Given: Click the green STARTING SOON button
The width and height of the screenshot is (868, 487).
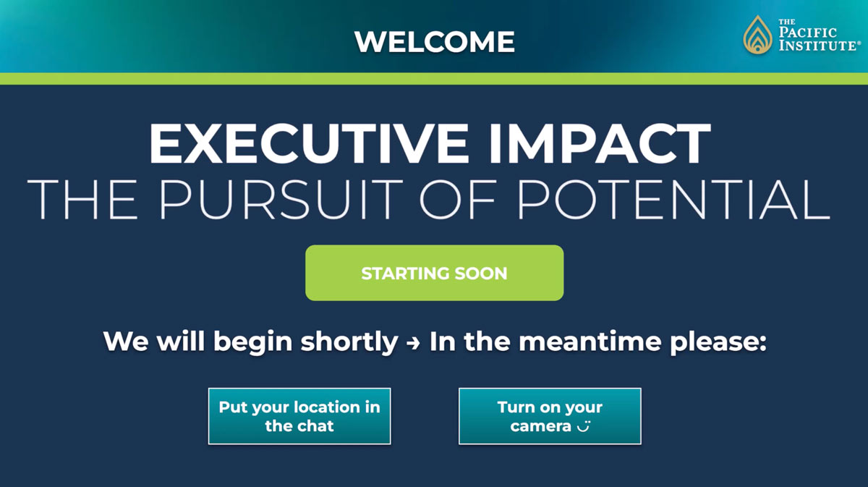Looking at the screenshot, I should 434,273.
